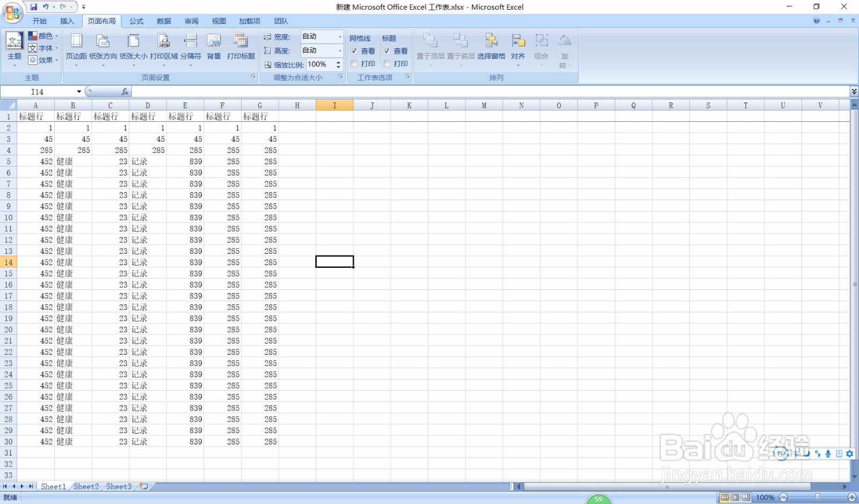Customize Quick Access Toolbar dropdown
This screenshot has height=504, width=859.
[x=83, y=7]
